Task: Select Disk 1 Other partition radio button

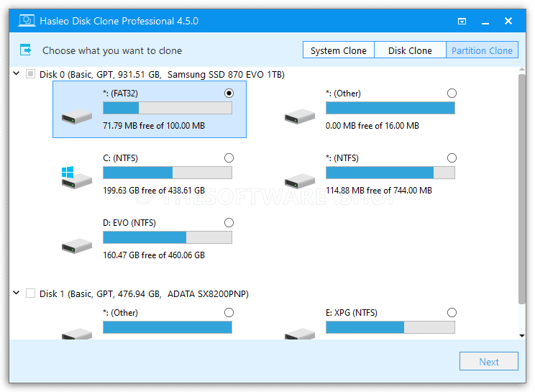Action: pos(229,312)
